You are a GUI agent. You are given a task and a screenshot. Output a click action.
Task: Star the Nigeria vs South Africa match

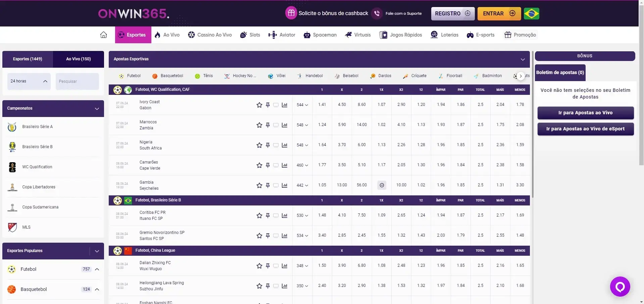[x=259, y=145]
